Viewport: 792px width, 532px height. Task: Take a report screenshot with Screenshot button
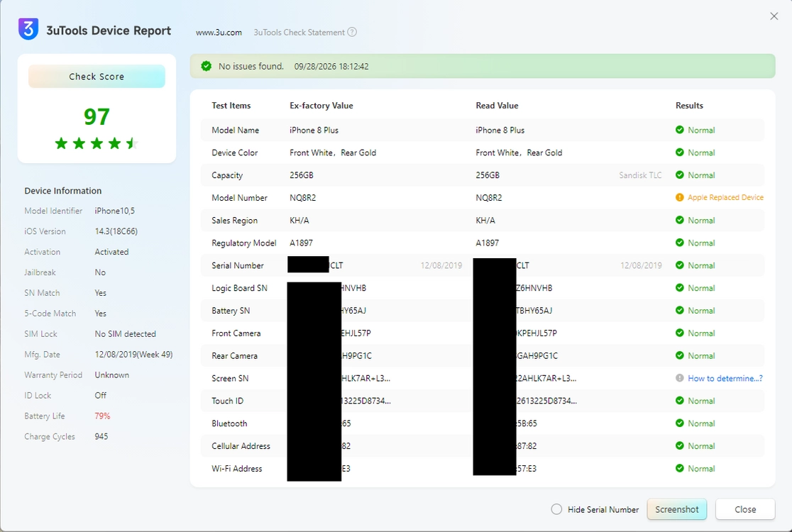pyautogui.click(x=677, y=509)
